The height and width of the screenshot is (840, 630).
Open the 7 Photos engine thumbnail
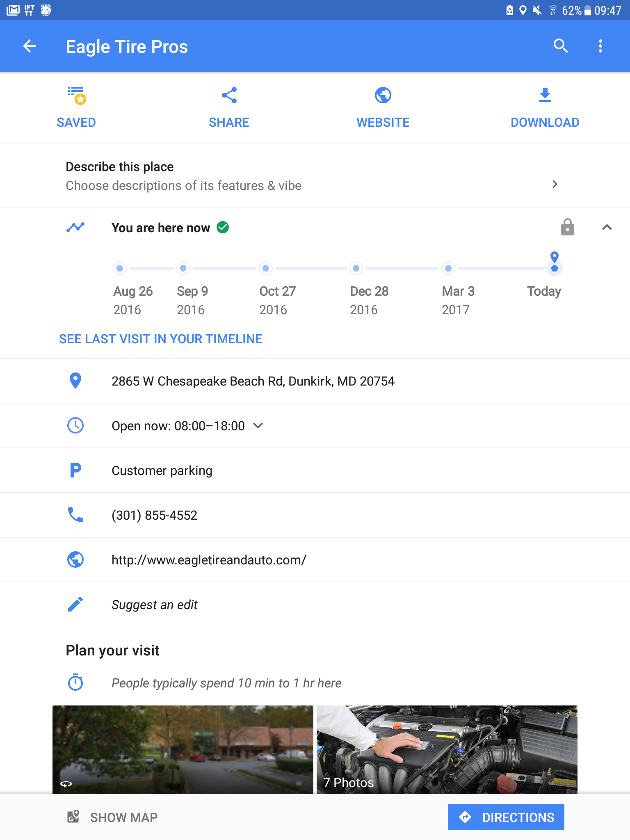[447, 750]
